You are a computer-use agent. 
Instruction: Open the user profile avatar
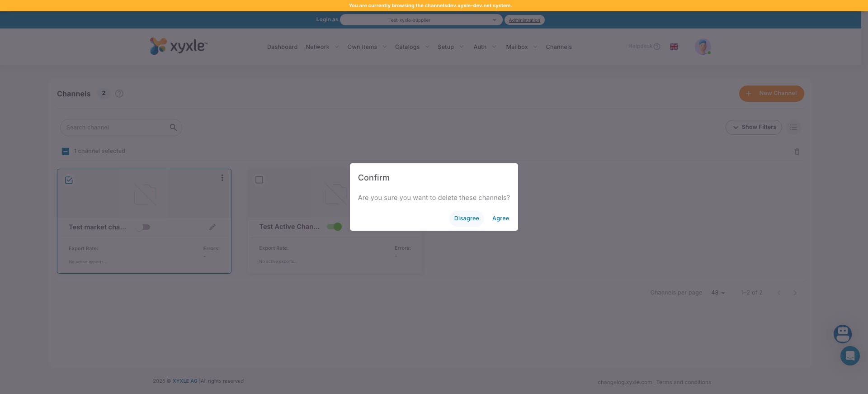pos(703,47)
